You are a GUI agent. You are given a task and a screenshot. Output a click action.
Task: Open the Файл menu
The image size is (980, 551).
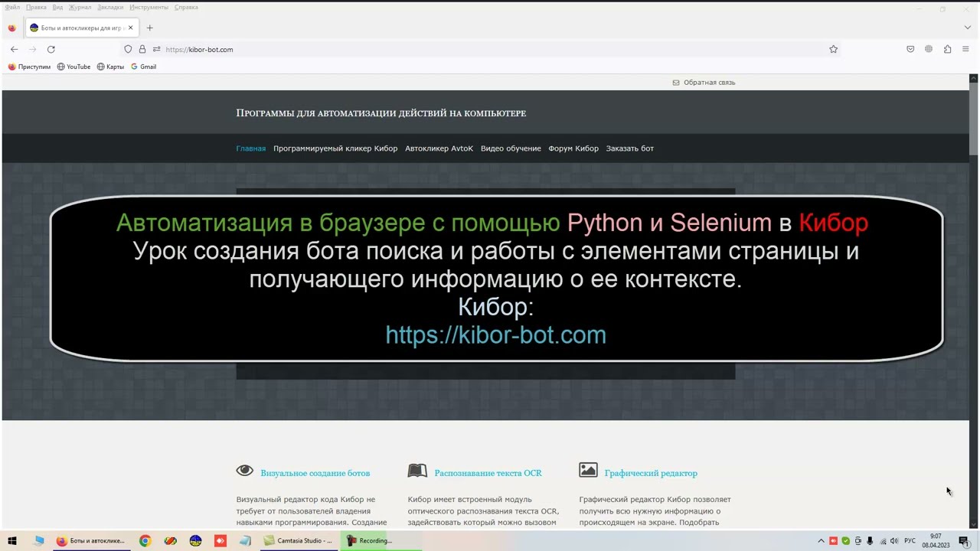[12, 7]
